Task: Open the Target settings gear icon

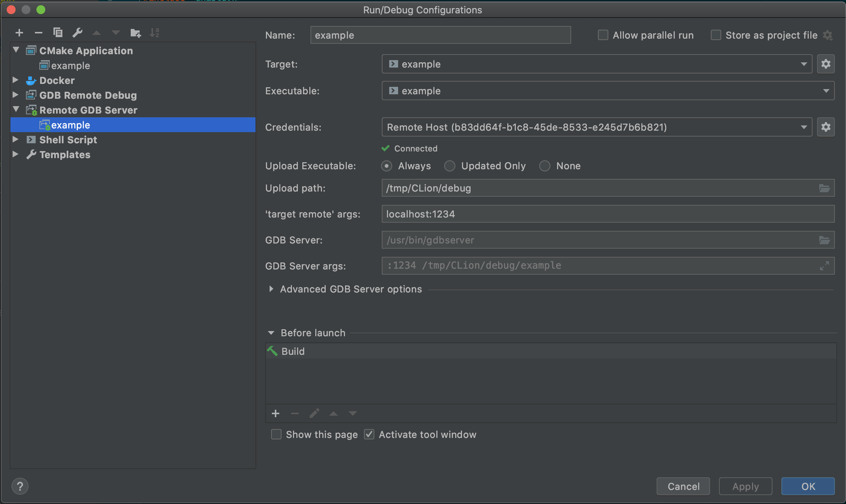Action: [x=826, y=64]
